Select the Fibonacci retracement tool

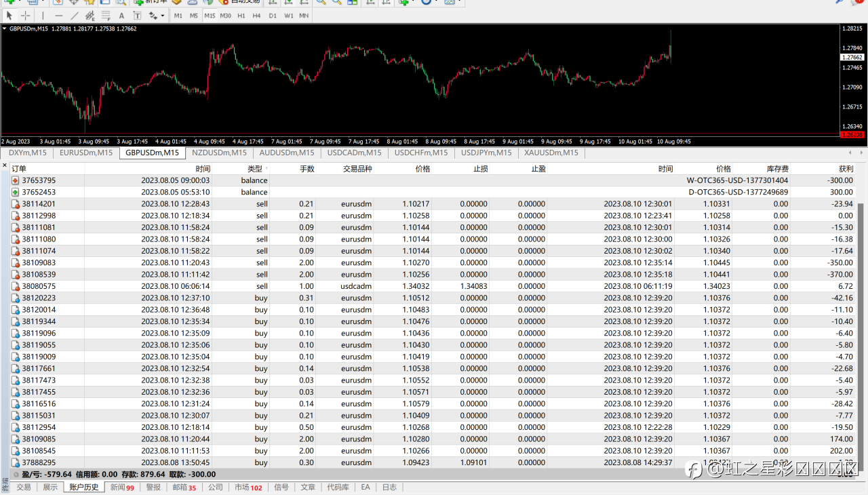pos(105,16)
